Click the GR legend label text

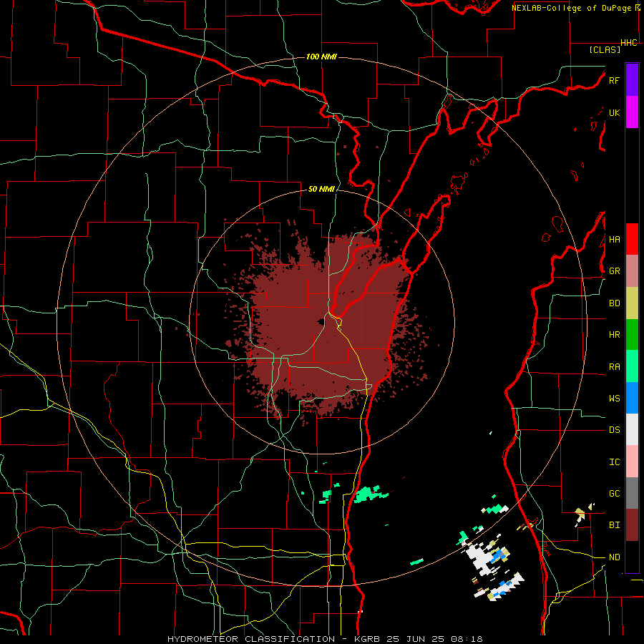[614, 271]
